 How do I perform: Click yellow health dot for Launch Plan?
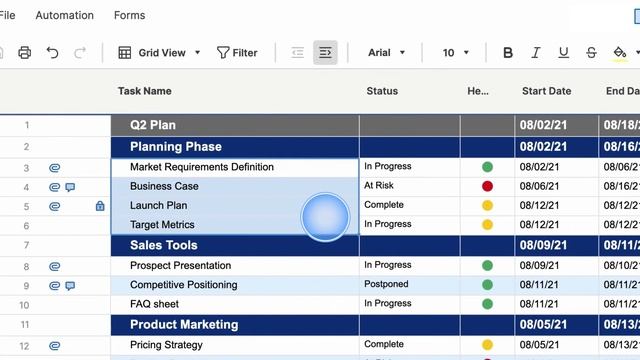tap(487, 205)
